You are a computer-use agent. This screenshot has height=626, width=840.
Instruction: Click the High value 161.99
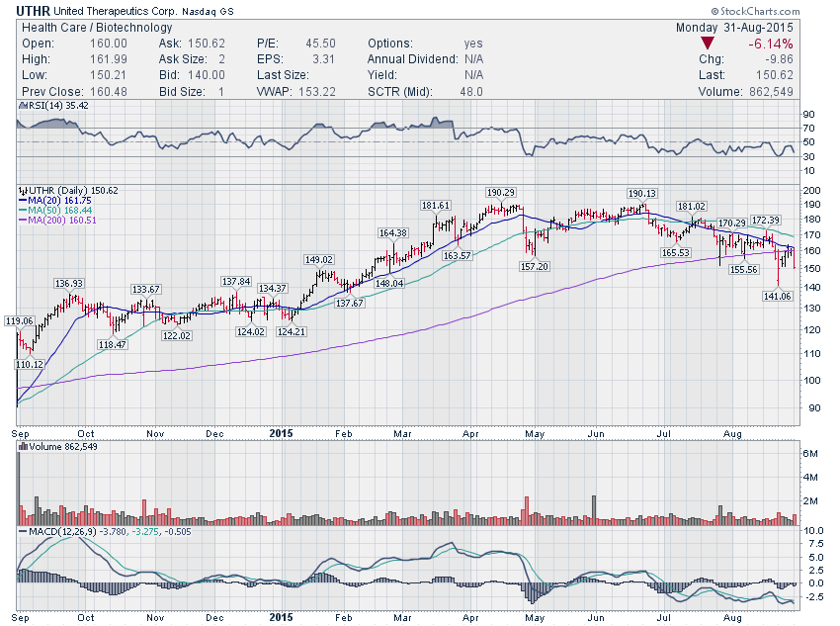tap(109, 59)
